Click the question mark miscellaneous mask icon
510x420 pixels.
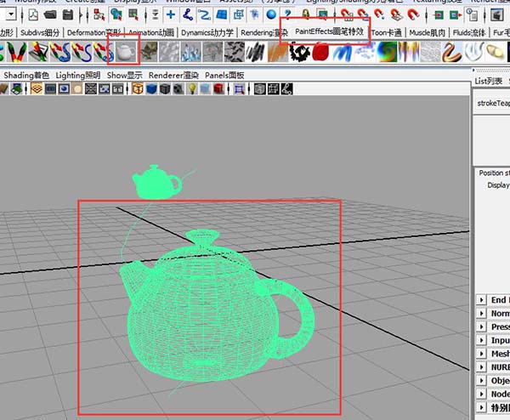coord(287,14)
